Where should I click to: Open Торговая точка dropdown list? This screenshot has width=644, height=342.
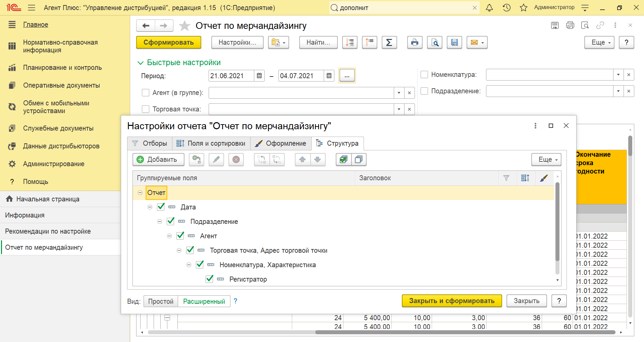pos(399,109)
